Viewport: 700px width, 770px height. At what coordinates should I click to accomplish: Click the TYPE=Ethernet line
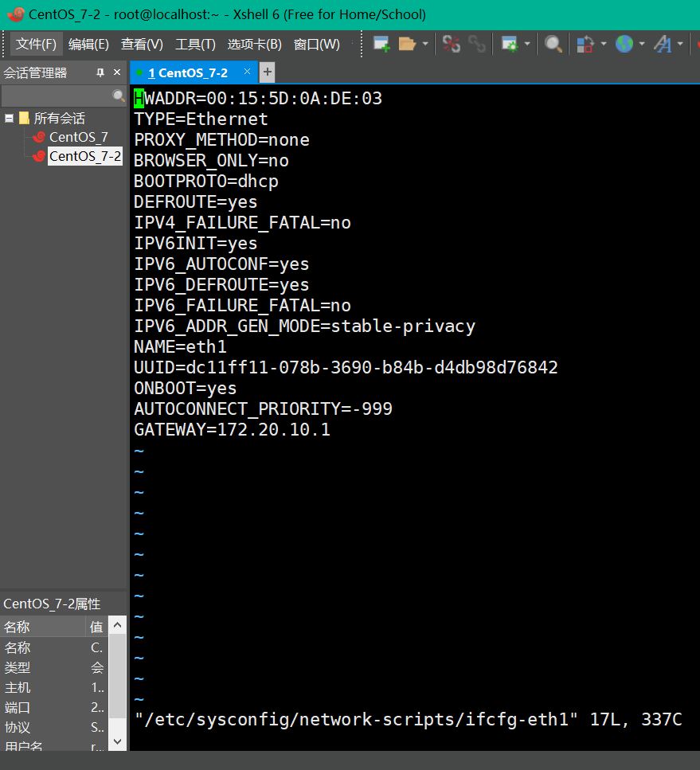[201, 119]
